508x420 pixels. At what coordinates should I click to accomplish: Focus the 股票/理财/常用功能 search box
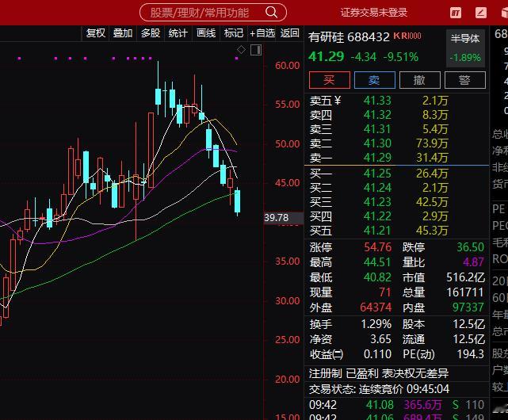pos(213,13)
